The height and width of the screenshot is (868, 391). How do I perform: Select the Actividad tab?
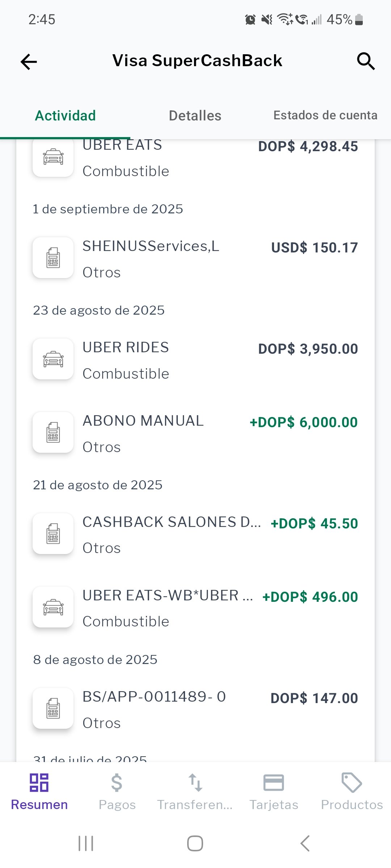tap(66, 116)
